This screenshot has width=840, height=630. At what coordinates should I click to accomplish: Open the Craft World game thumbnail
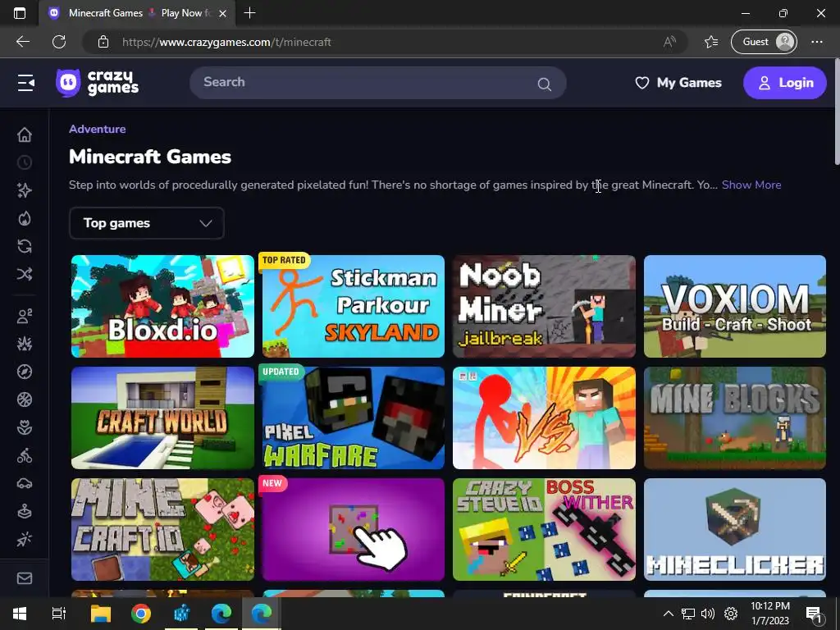(163, 418)
